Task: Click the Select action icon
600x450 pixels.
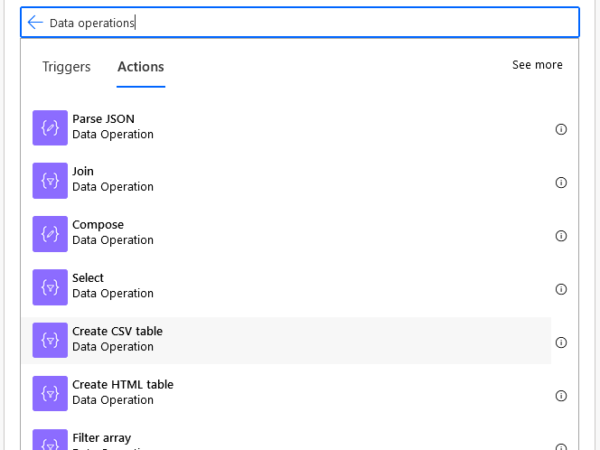Action: [x=50, y=287]
